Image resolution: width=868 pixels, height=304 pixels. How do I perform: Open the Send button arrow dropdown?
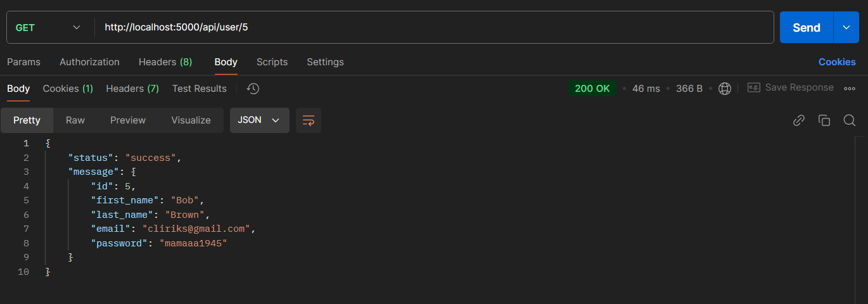click(x=846, y=27)
